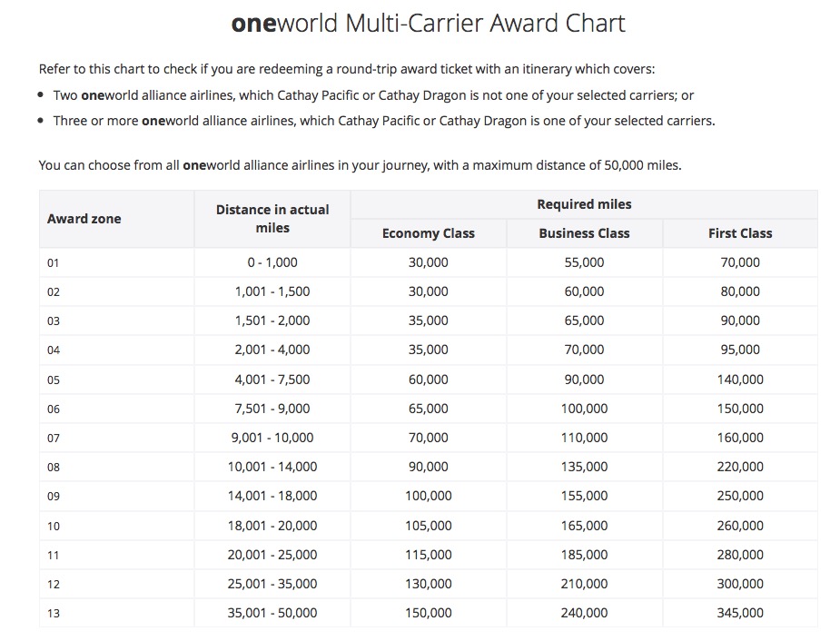Select award zone 01 row label
Image resolution: width=840 pixels, height=641 pixels.
tap(53, 263)
